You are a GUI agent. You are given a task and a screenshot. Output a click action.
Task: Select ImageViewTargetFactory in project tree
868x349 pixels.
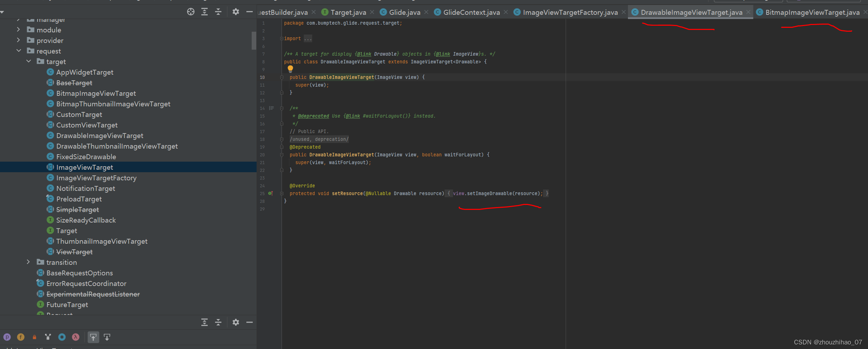coord(96,178)
